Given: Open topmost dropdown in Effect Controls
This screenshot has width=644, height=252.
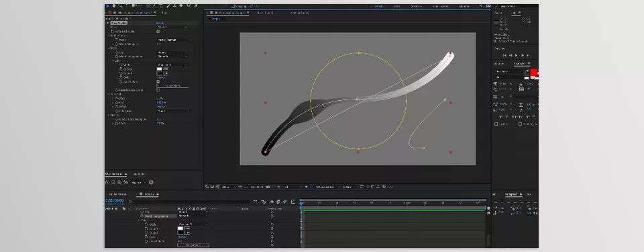Looking at the screenshot, I should [172, 27].
